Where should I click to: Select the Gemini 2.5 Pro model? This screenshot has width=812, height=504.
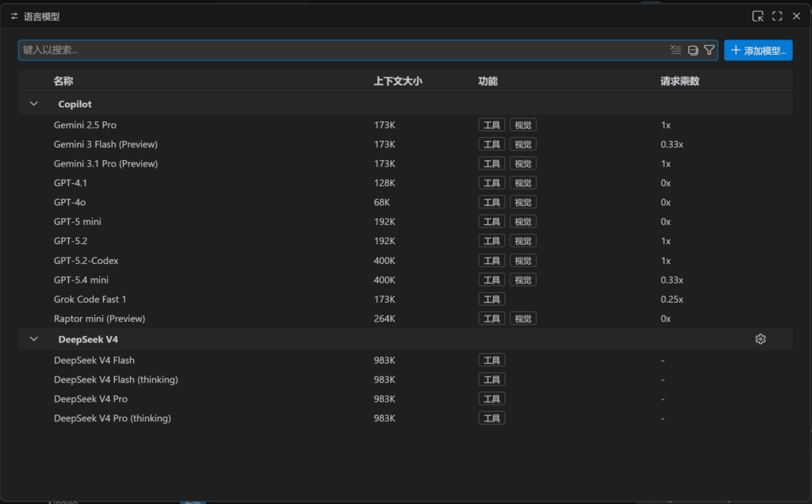pos(85,124)
